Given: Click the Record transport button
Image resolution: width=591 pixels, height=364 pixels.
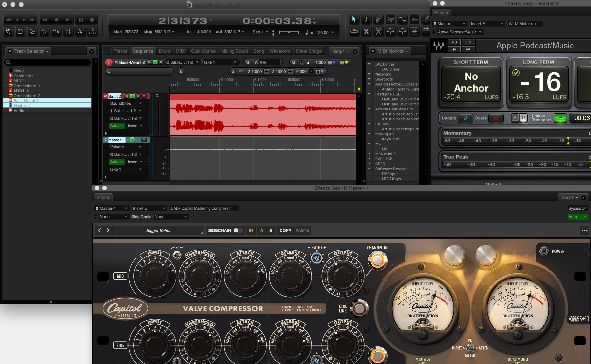Looking at the screenshot, I should coord(92,20).
